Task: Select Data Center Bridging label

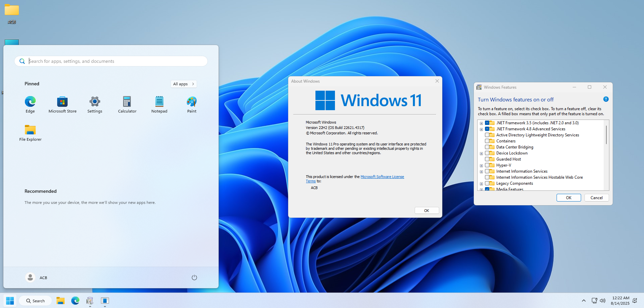Action: pyautogui.click(x=515, y=147)
